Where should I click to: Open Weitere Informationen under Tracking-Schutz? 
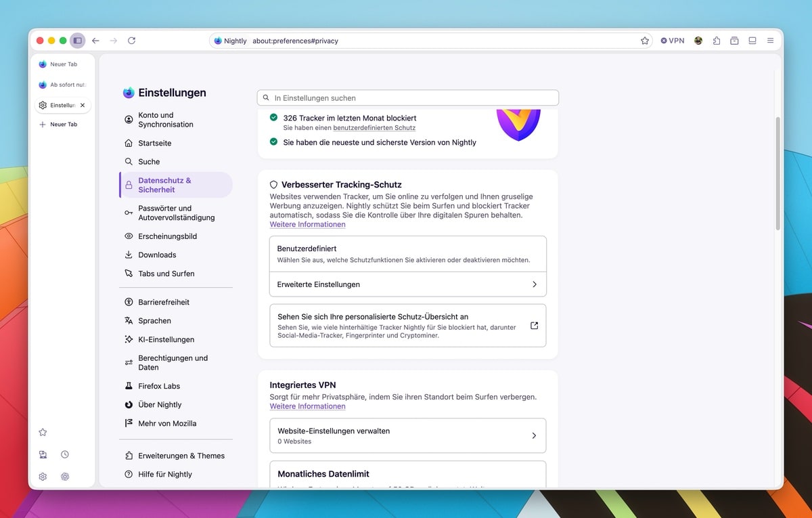[307, 224]
